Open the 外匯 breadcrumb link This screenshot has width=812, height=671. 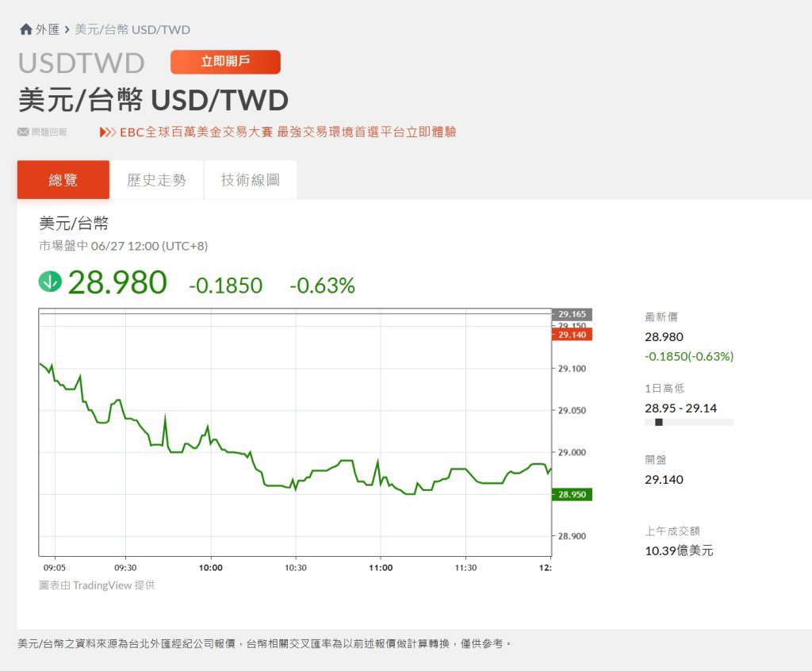(48, 30)
